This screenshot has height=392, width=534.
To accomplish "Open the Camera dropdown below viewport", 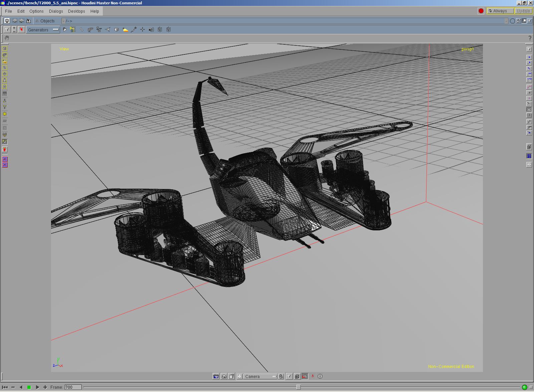I will point(260,376).
